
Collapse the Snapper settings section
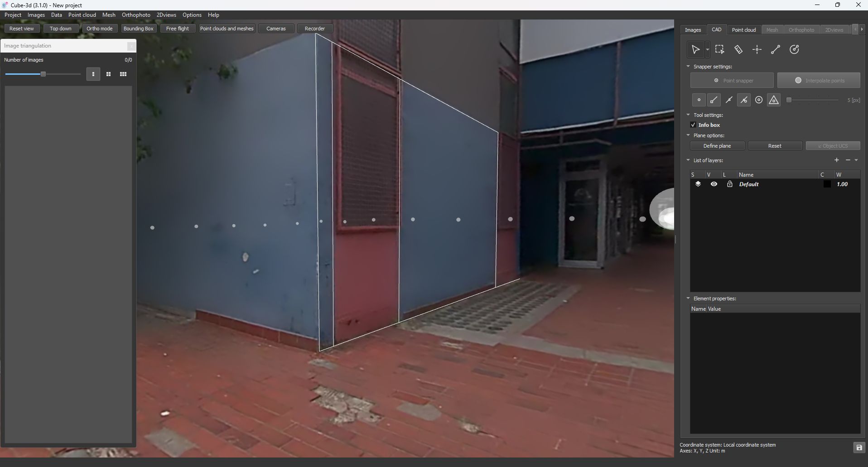(688, 67)
